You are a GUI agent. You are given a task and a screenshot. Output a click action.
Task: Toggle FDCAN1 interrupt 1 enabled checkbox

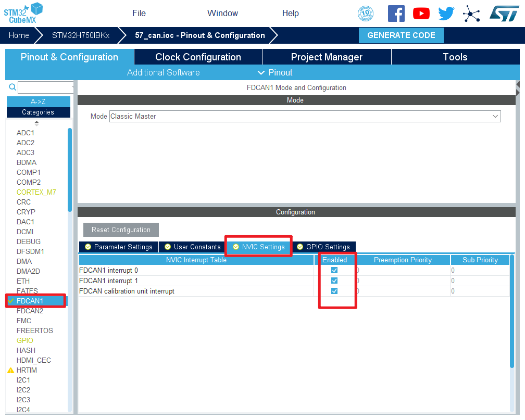[x=334, y=281]
